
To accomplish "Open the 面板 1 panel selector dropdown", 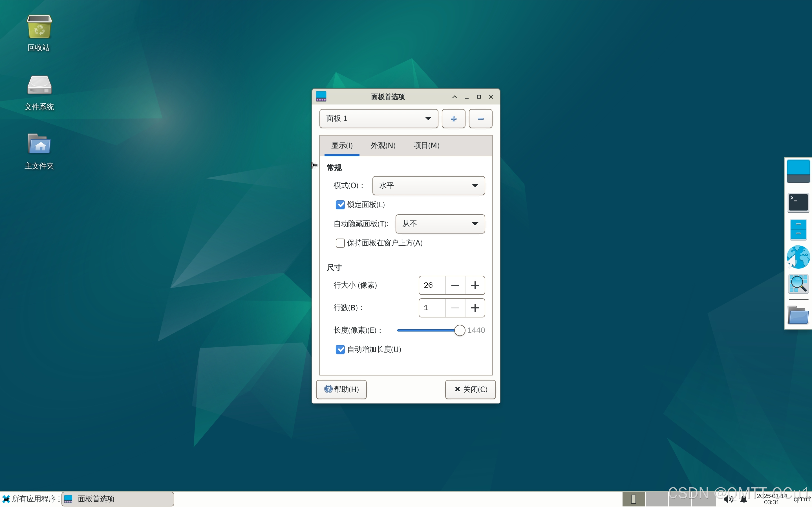I will point(378,119).
